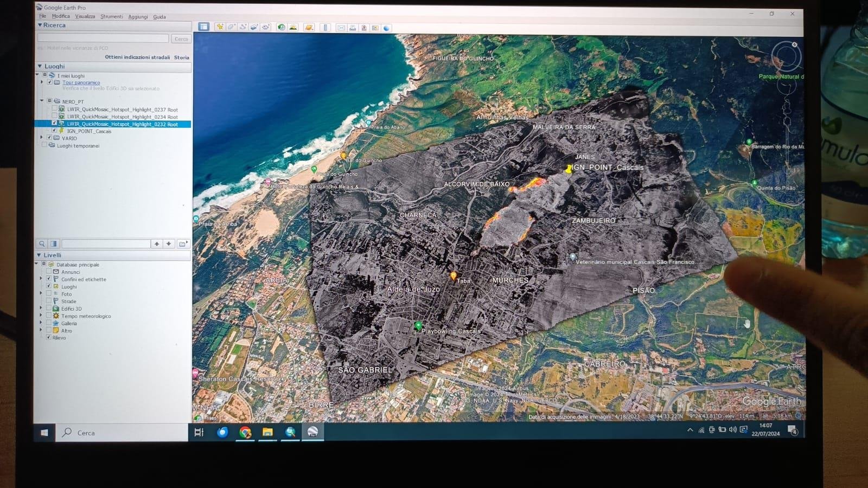Uncheck the LWIR Hotspot_Highlight_0232 Root checkbox

(x=54, y=124)
